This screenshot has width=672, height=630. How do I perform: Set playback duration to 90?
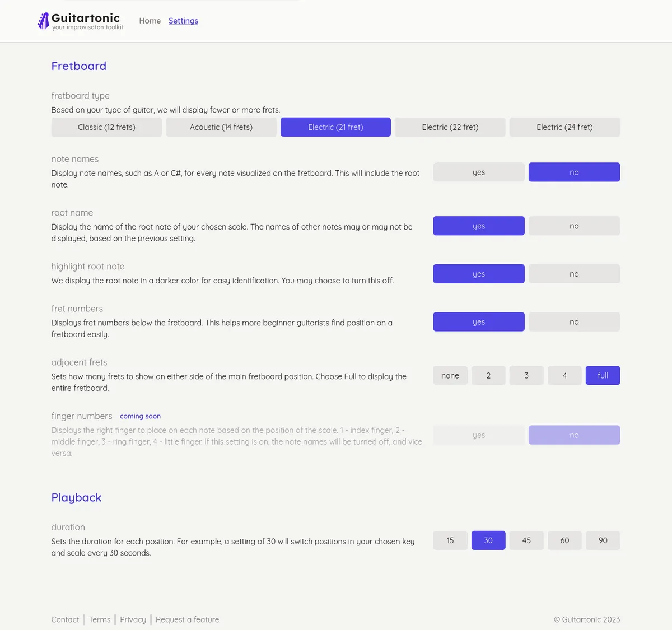tap(603, 540)
